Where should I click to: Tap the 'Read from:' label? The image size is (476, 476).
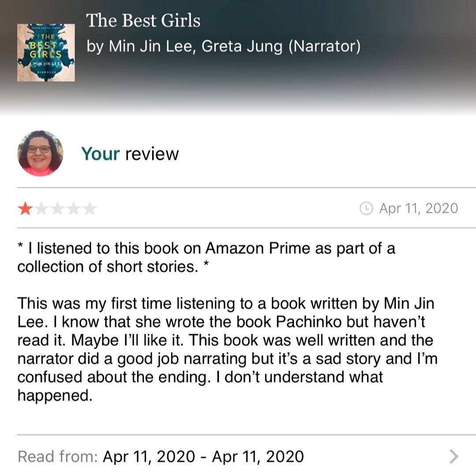click(x=58, y=456)
